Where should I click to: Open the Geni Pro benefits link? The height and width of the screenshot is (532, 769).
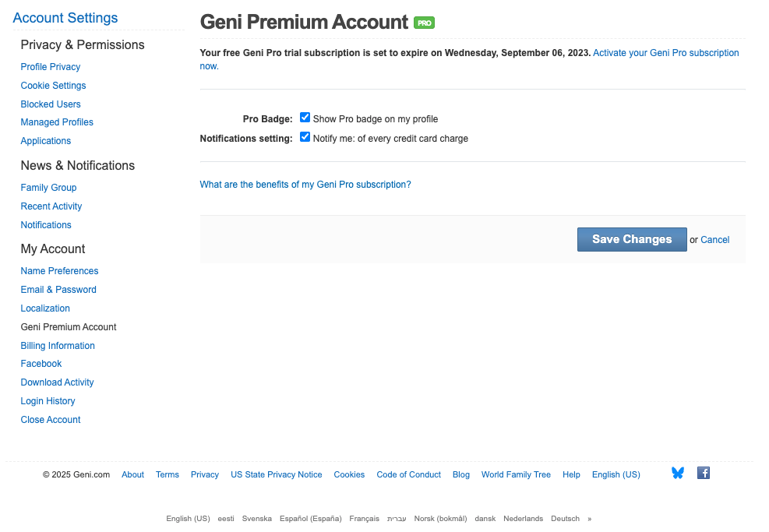[305, 185]
